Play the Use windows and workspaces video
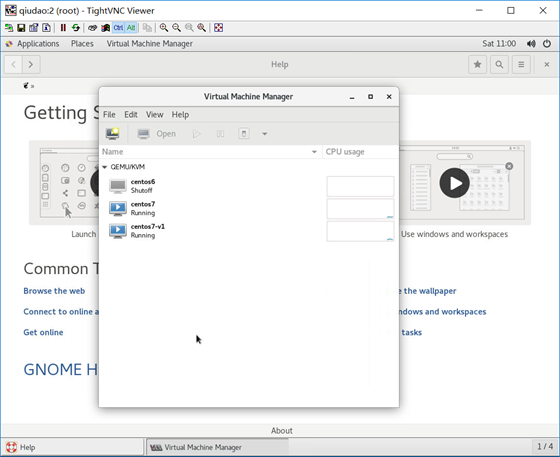Viewport: 560px width, 457px height. click(454, 183)
